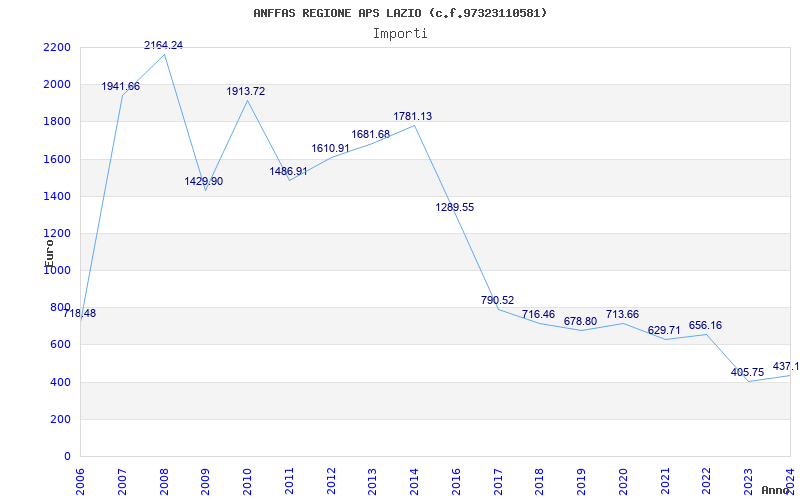Click the x-axis year 2019

(582, 481)
